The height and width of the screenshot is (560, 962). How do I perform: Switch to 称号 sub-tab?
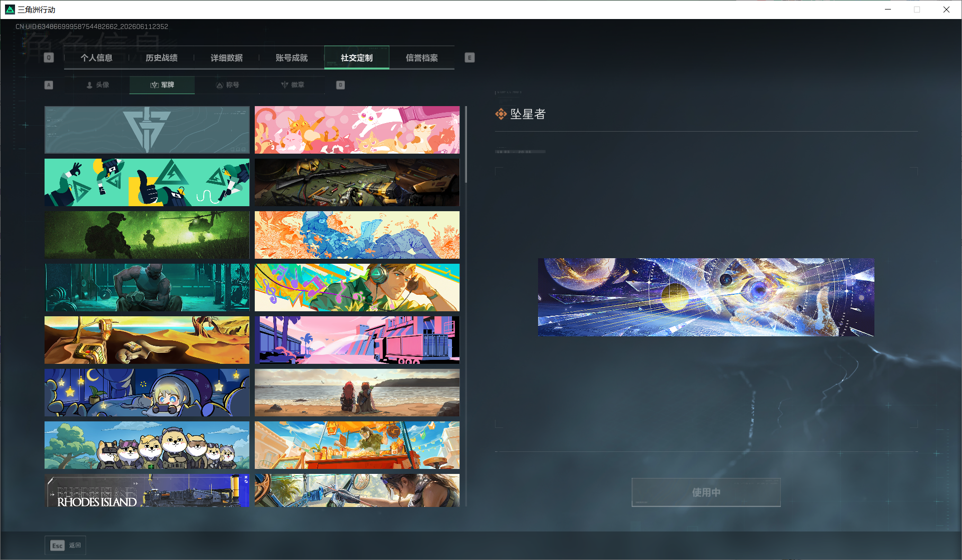click(x=227, y=85)
